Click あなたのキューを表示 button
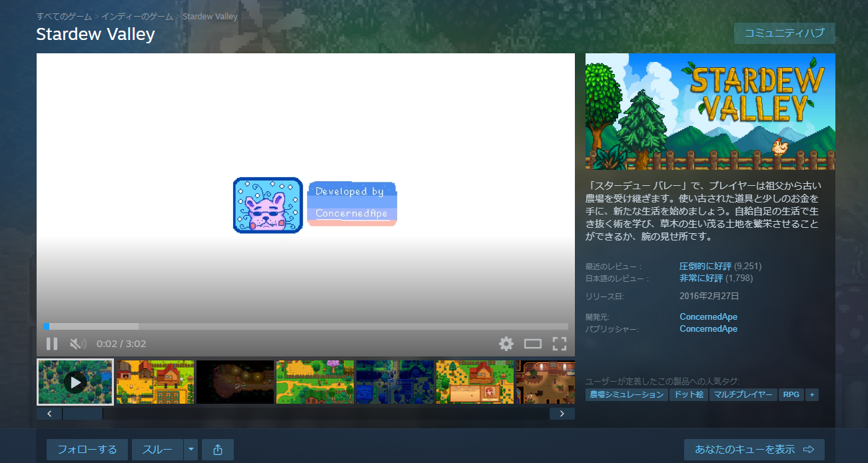The width and height of the screenshot is (868, 463). coord(754,450)
